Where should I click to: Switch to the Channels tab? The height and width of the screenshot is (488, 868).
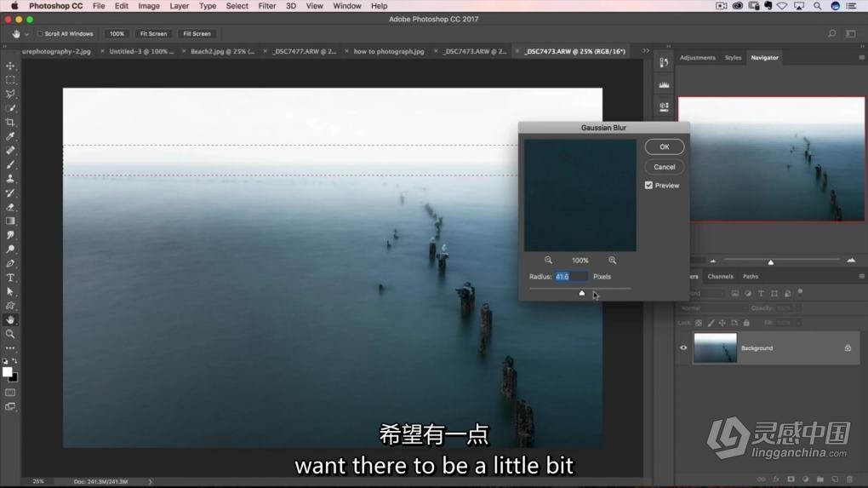[x=720, y=276]
